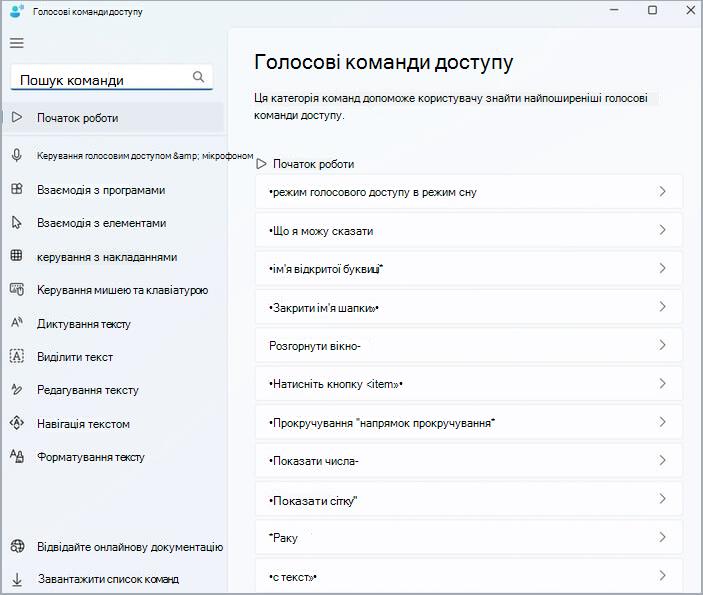Focus the Пошук команди search field

click(112, 77)
